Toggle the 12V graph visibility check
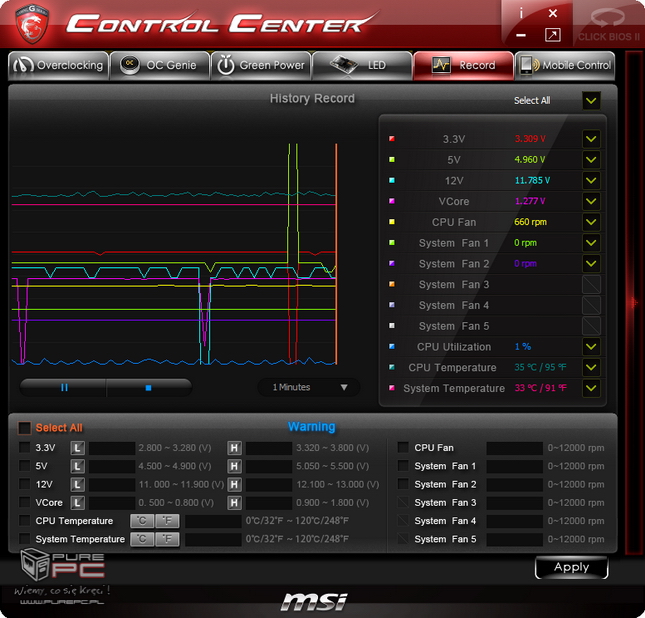645x618 pixels. click(x=591, y=181)
